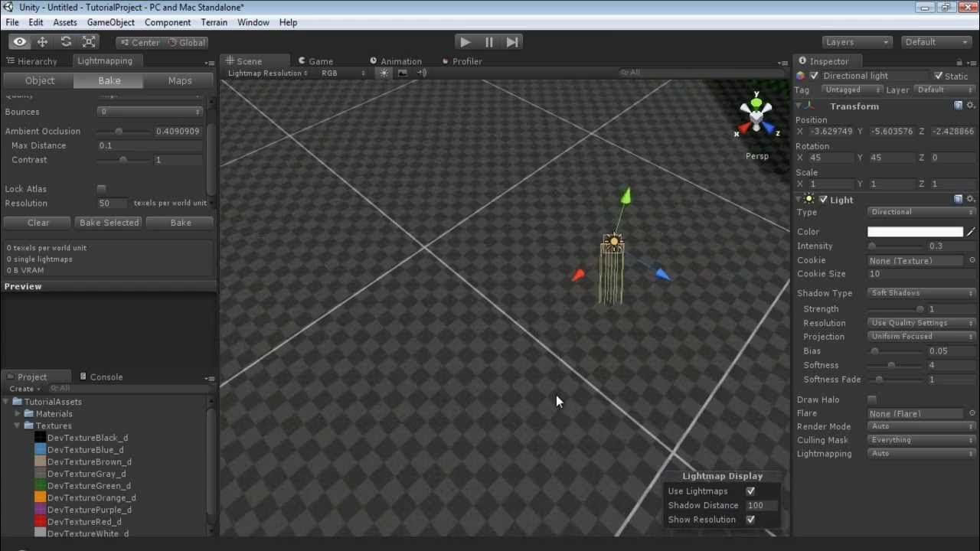The height and width of the screenshot is (551, 980).
Task: Toggle pivot Center mode button
Action: [139, 42]
